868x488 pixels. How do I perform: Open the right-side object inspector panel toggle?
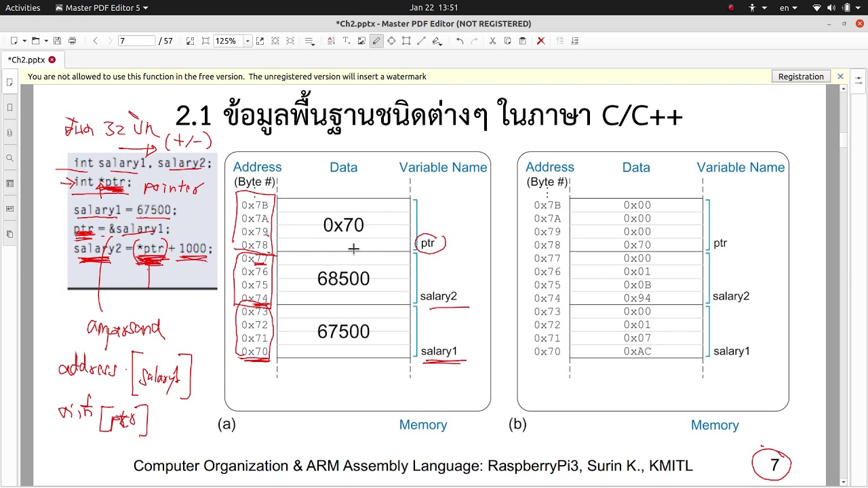859,80
